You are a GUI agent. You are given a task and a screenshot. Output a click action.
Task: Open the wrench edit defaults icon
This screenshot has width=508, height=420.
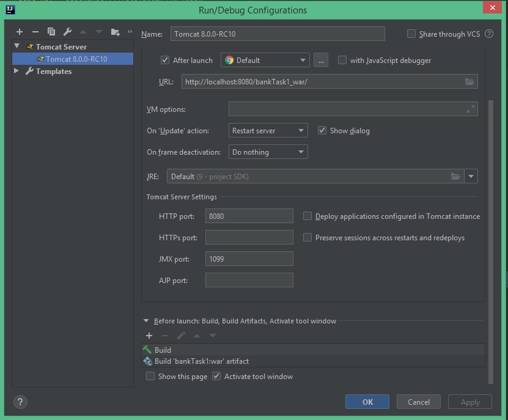point(67,32)
